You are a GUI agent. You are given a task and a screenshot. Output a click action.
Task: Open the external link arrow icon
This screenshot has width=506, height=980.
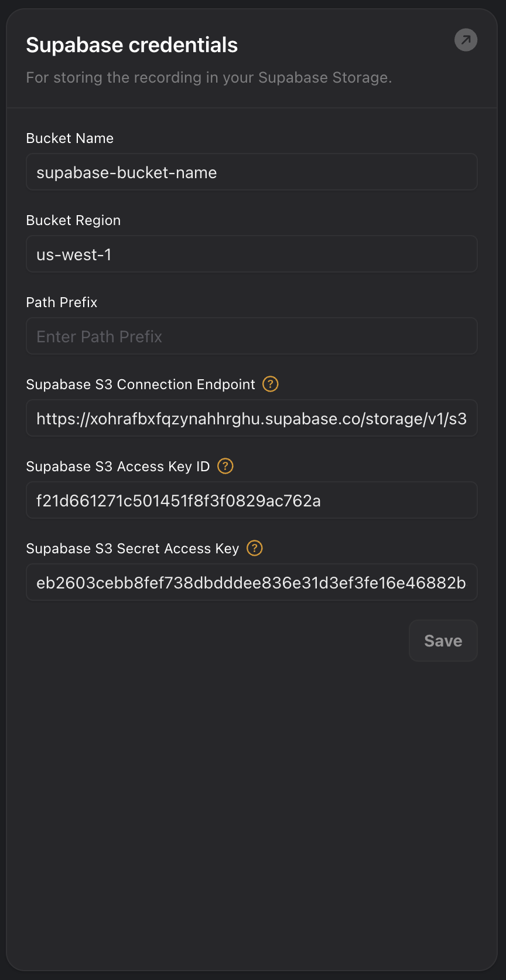pyautogui.click(x=466, y=40)
